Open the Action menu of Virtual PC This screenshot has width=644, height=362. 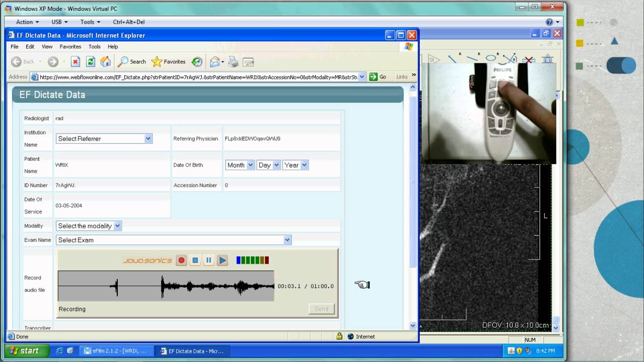click(27, 22)
